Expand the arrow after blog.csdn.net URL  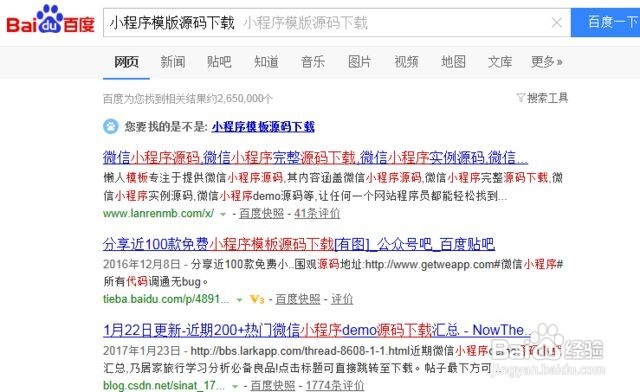point(235,386)
